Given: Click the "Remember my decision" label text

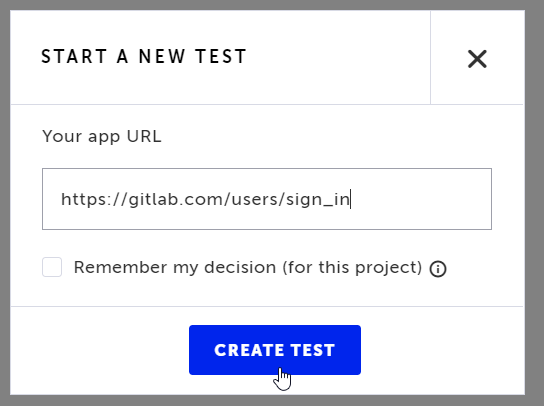Looking at the screenshot, I should [x=175, y=268].
